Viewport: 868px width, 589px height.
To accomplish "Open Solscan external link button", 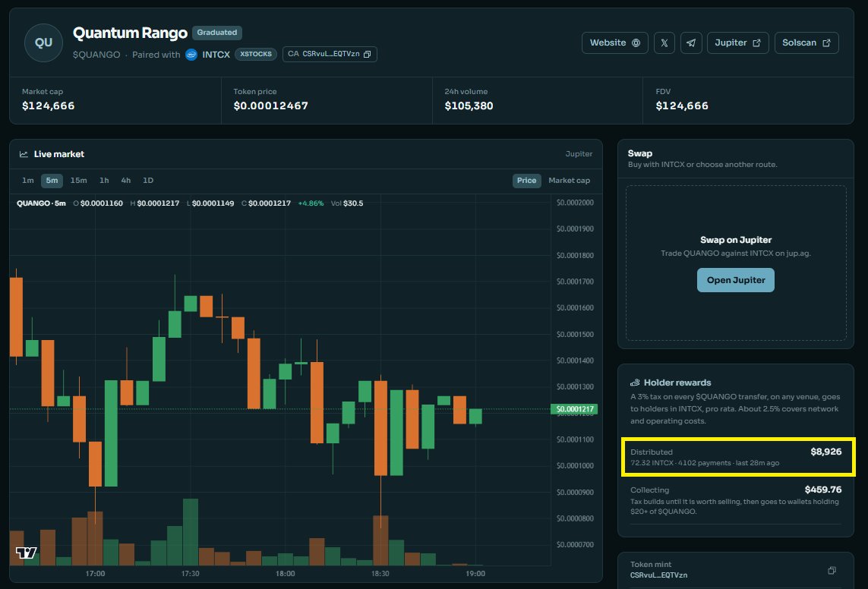I will [x=806, y=43].
